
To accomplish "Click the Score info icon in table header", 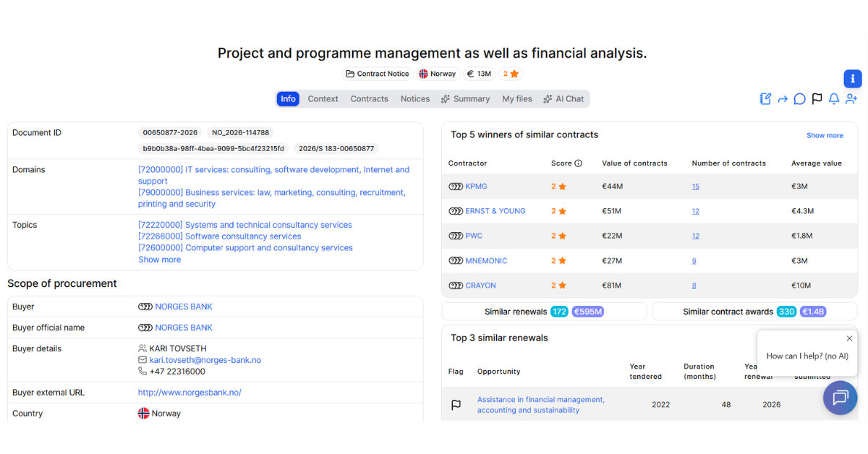I will click(578, 163).
